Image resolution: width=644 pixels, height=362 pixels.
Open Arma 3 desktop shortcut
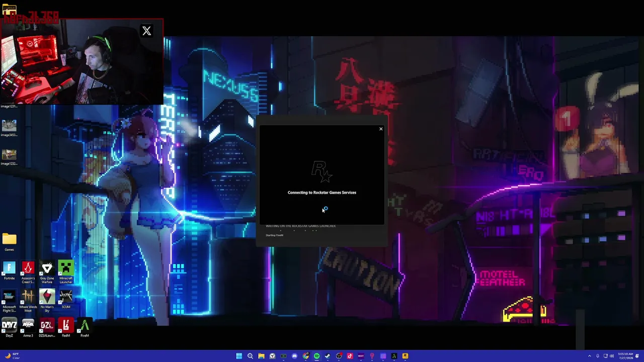(x=28, y=328)
